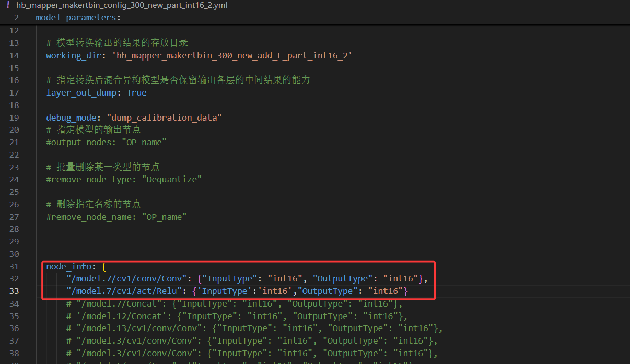Image resolution: width=630 pixels, height=364 pixels.
Task: Open breadcrumb file hb_mapper_makertbin_config_300_new_part_int16_2.yml
Action: (x=122, y=6)
